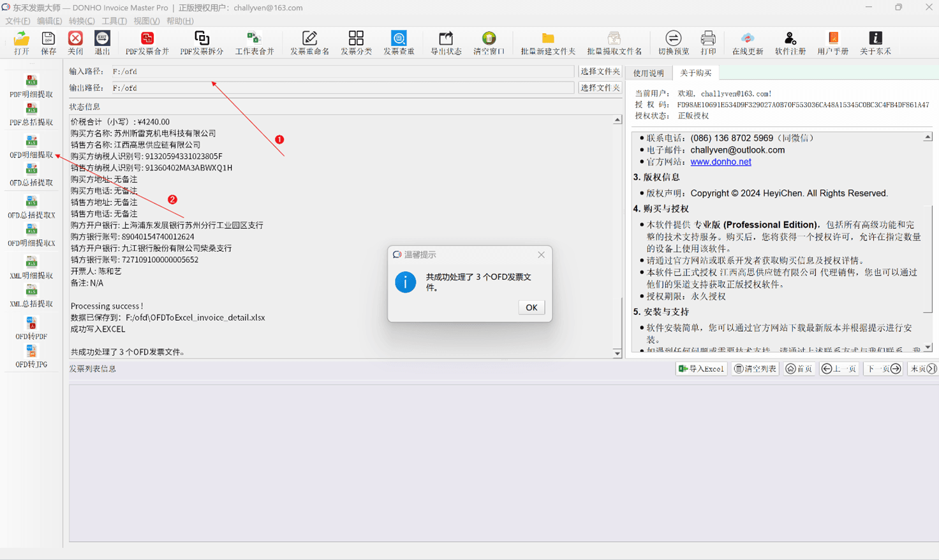Open the 文件(F) menu

pyautogui.click(x=18, y=21)
